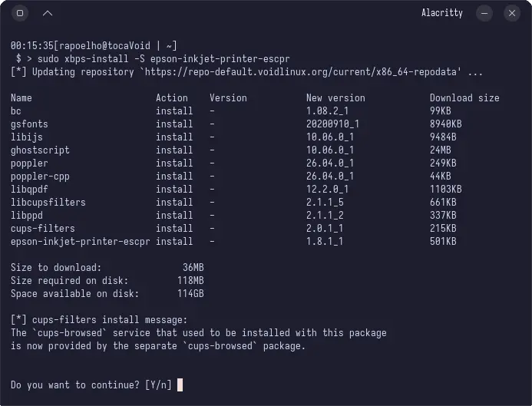Image resolution: width=532 pixels, height=406 pixels.
Task: Click the upward chevron in title bar
Action: pyautogui.click(x=48, y=13)
